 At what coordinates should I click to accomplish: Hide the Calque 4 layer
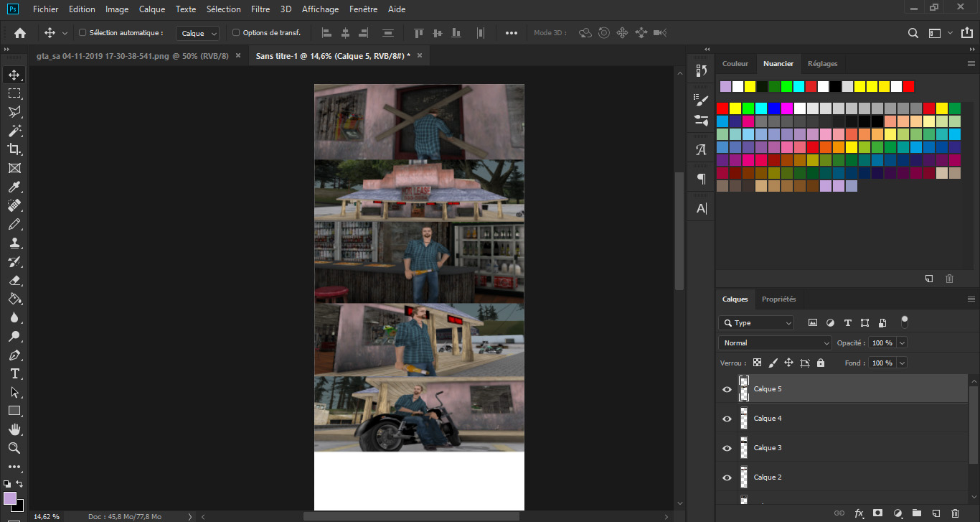click(x=727, y=419)
